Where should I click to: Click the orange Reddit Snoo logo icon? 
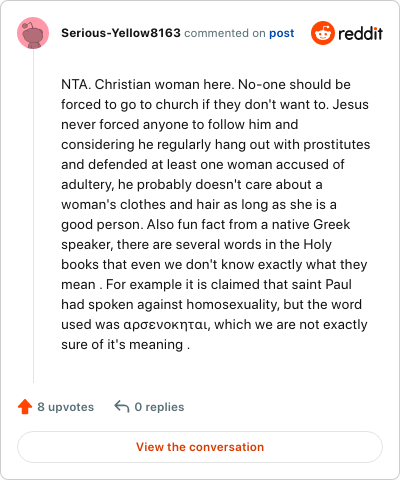pos(323,33)
